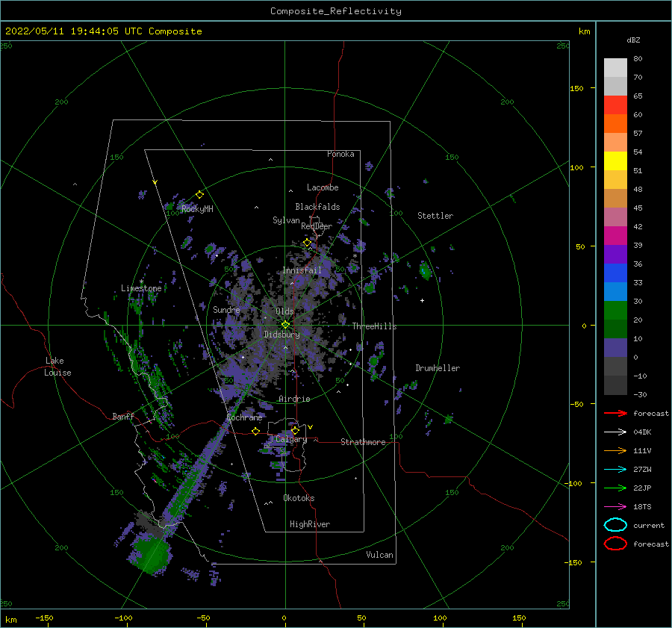Click the 65 dBZ red color swatch
This screenshot has width=672, height=628.
coord(615,105)
